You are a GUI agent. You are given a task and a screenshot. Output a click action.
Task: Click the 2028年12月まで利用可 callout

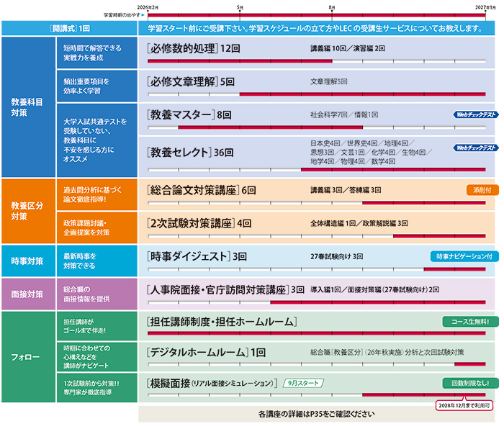465,407
